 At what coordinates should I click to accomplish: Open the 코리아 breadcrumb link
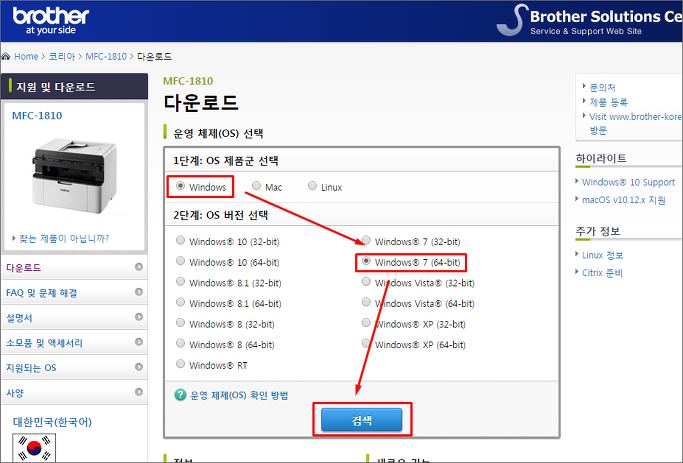(x=62, y=57)
